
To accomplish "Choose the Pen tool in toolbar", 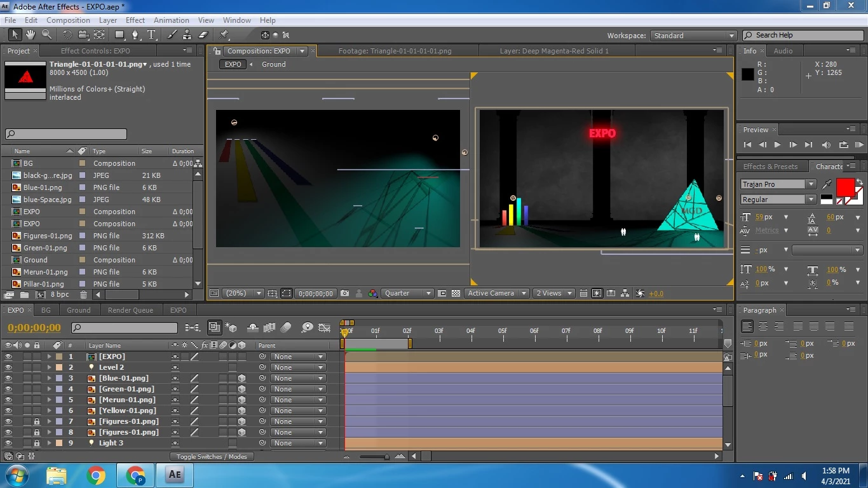I will 136,35.
